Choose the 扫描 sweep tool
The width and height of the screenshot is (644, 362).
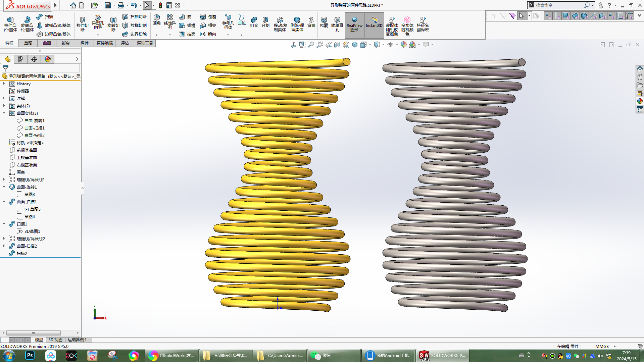point(45,16)
